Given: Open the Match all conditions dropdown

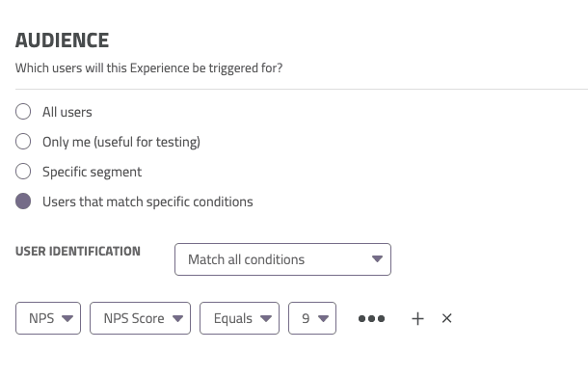Looking at the screenshot, I should tap(282, 259).
